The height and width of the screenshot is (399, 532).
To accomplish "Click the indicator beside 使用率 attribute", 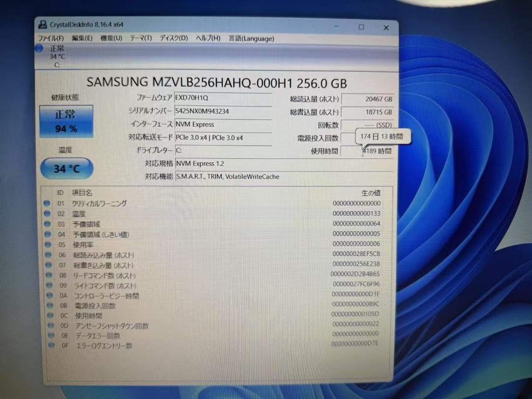I will [49, 244].
